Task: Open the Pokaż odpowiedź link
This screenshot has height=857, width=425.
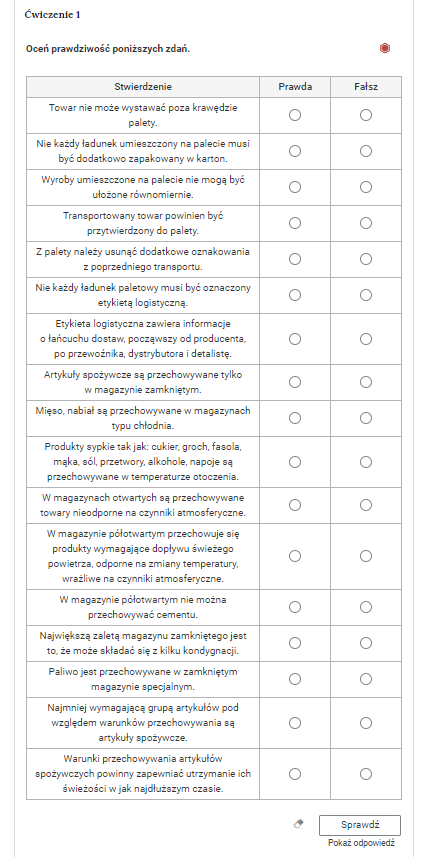Action: point(361,843)
